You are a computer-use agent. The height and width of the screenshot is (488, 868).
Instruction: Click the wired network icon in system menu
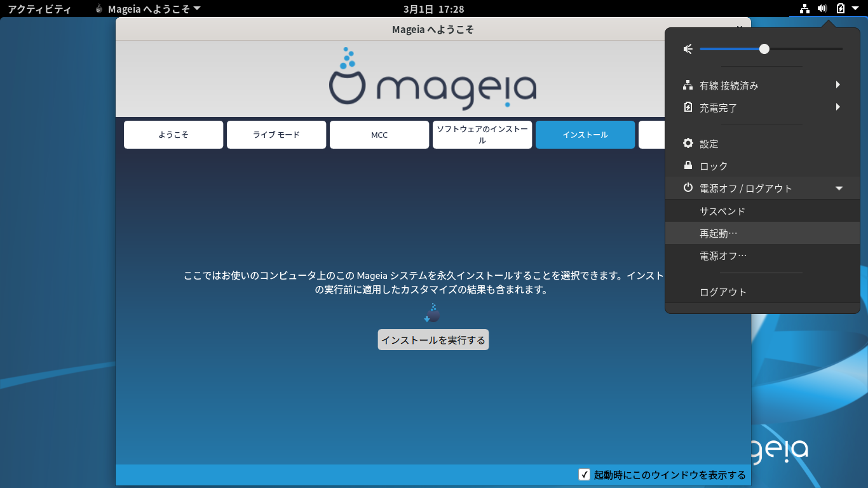point(688,85)
